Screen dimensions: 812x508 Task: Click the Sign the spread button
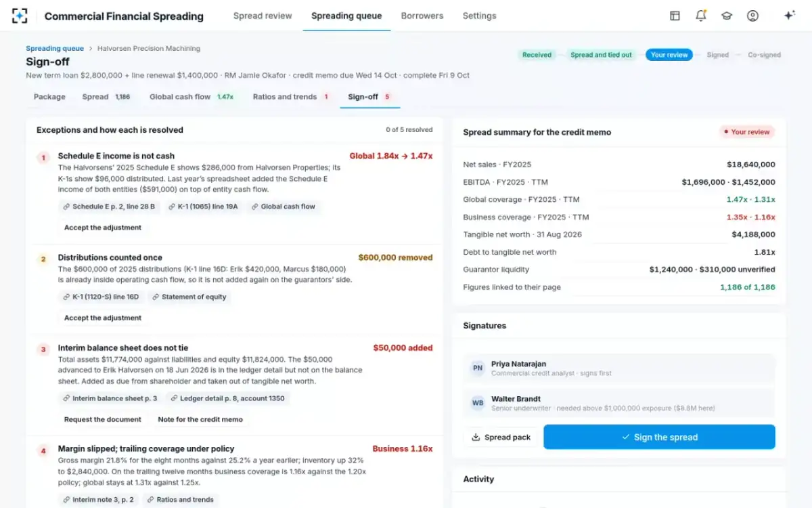(x=659, y=437)
